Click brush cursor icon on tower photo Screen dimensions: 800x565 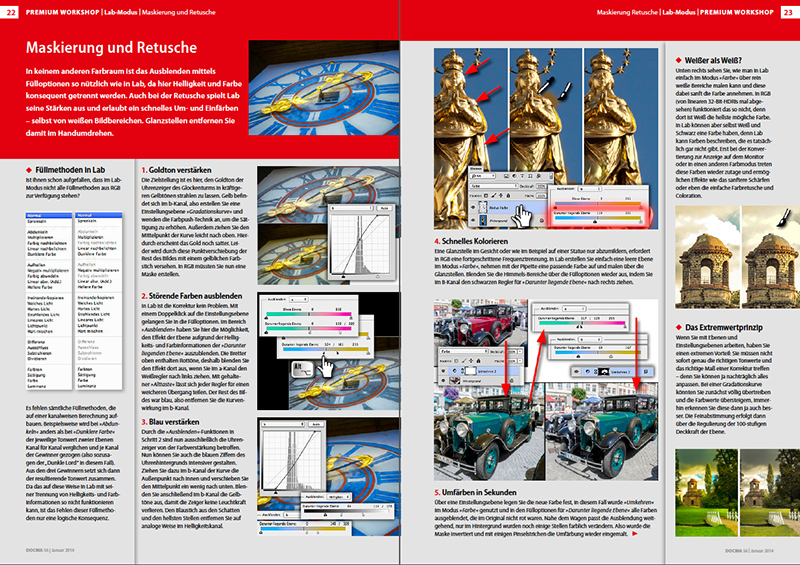783,218
